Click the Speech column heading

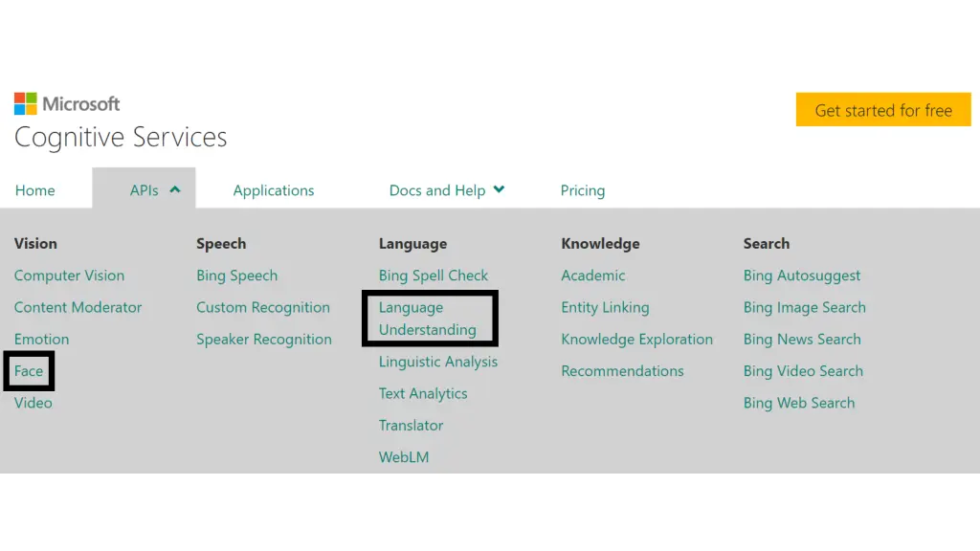(x=221, y=244)
